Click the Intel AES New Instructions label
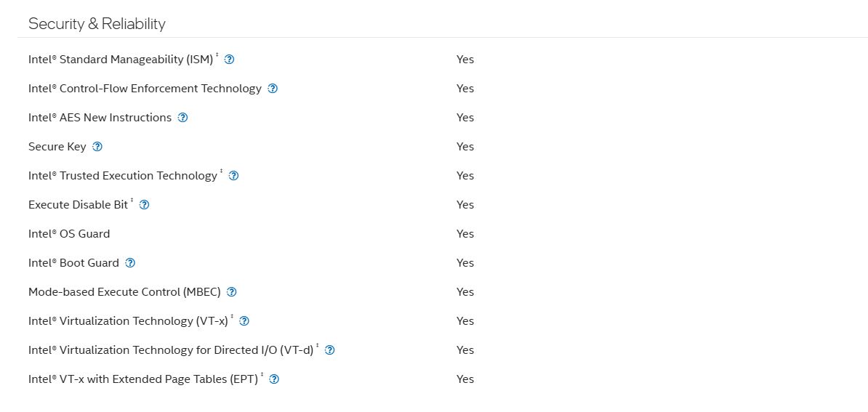The height and width of the screenshot is (412, 868). pyautogui.click(x=100, y=117)
